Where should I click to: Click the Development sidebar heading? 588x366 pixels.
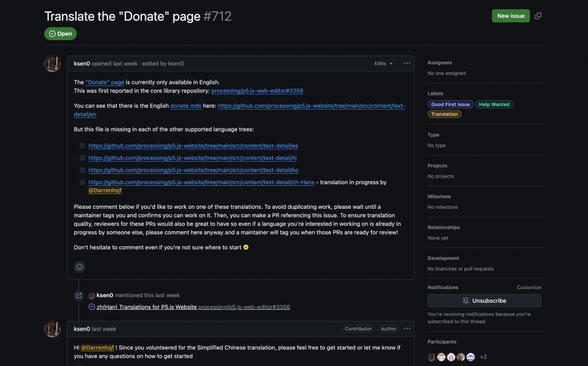pyautogui.click(x=443, y=258)
